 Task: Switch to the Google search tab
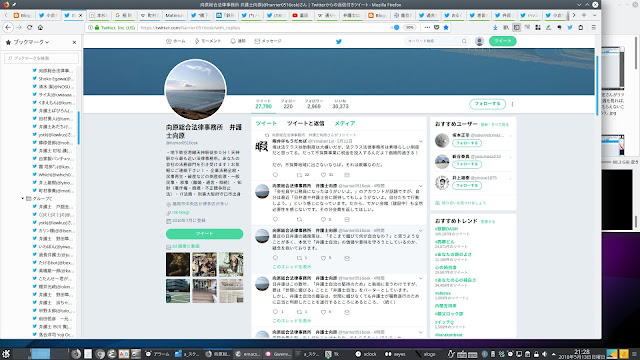(x=124, y=15)
